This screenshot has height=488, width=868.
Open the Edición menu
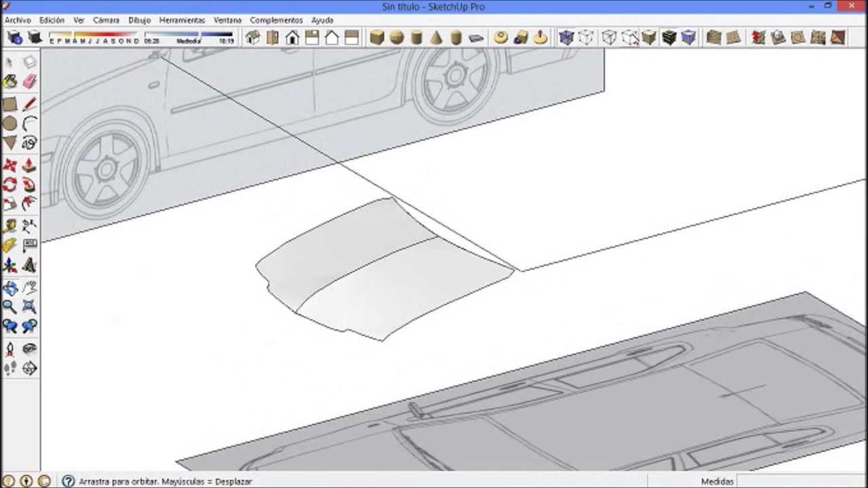click(x=52, y=20)
